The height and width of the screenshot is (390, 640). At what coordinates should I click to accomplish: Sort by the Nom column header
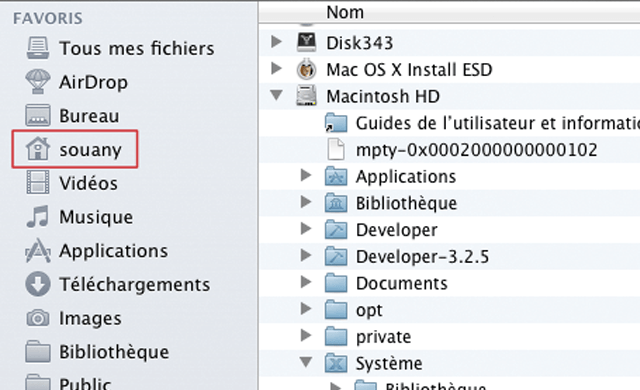pos(449,12)
